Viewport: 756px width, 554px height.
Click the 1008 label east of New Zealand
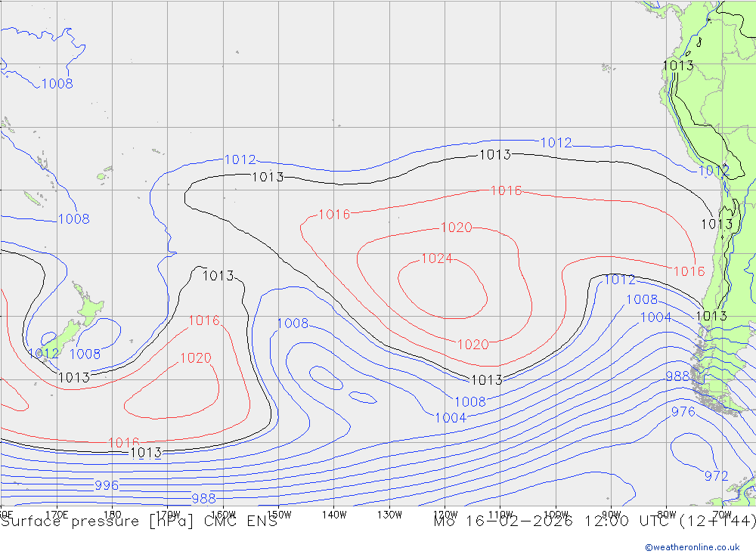click(x=85, y=354)
